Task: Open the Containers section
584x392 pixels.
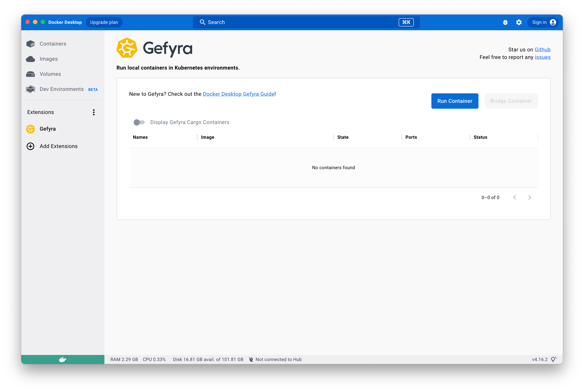Action: (53, 43)
